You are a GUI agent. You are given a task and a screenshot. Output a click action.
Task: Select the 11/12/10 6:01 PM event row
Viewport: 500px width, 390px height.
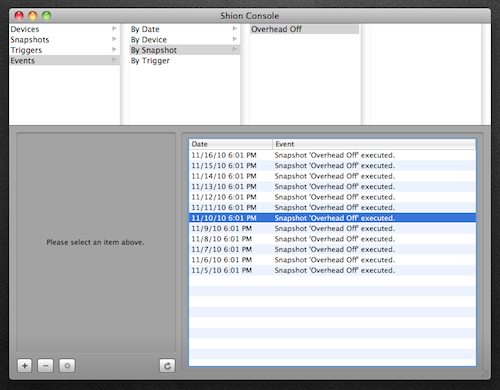click(332, 197)
